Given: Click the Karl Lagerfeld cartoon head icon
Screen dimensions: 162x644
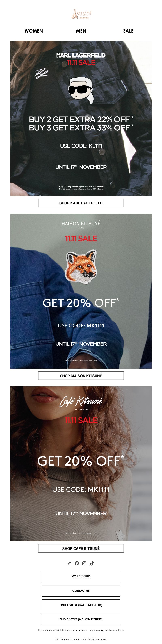Looking at the screenshot, I should pos(81,90).
